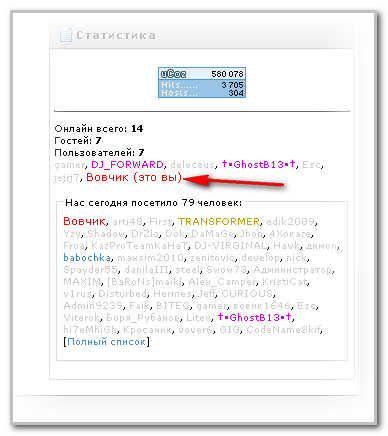Open babochka user profile

pyautogui.click(x=87, y=258)
